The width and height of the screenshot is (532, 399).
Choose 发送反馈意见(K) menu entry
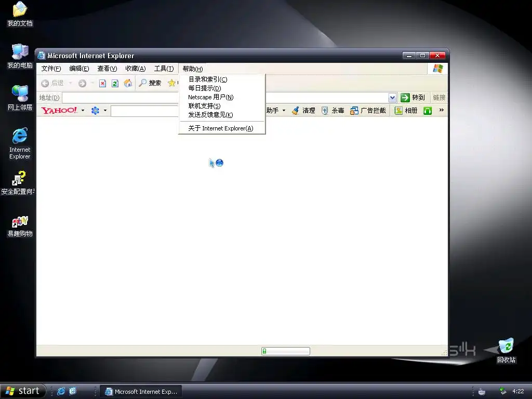click(222, 115)
